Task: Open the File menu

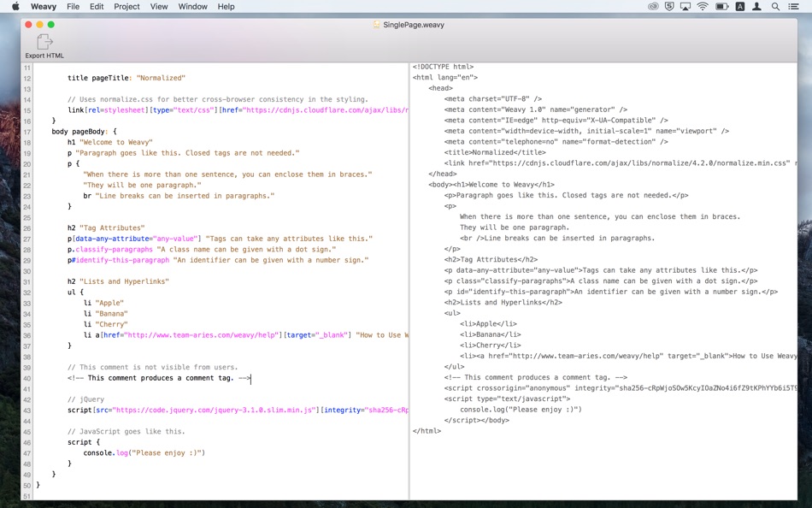Action: click(x=74, y=7)
